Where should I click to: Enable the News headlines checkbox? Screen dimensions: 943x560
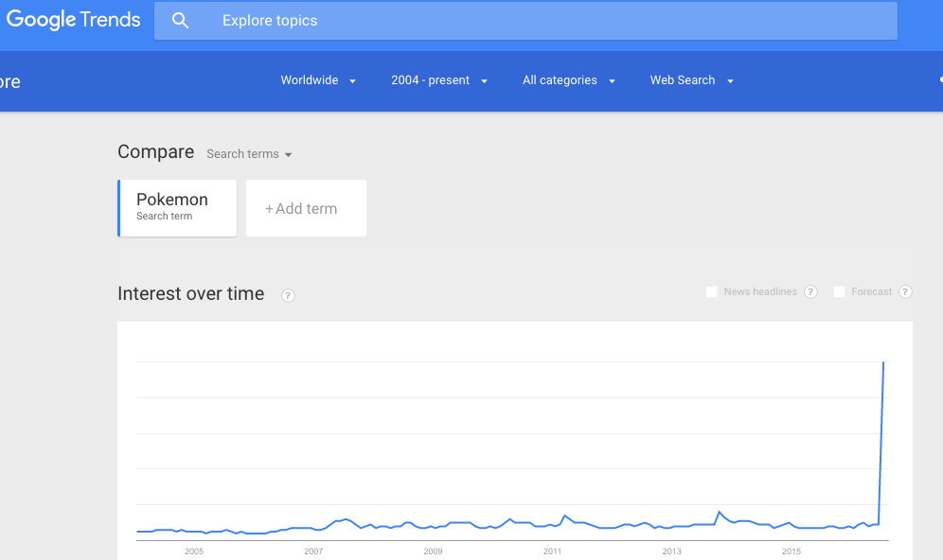711,292
